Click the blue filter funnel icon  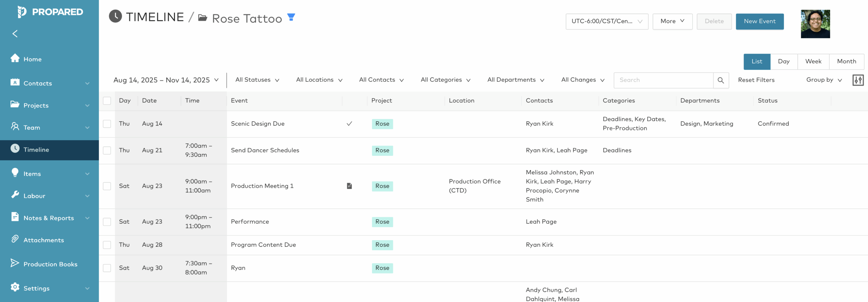click(291, 17)
